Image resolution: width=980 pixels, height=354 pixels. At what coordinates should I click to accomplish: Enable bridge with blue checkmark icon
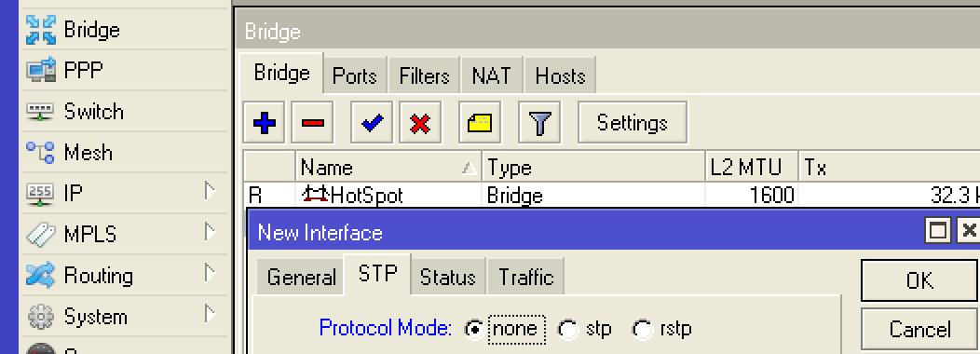(372, 123)
